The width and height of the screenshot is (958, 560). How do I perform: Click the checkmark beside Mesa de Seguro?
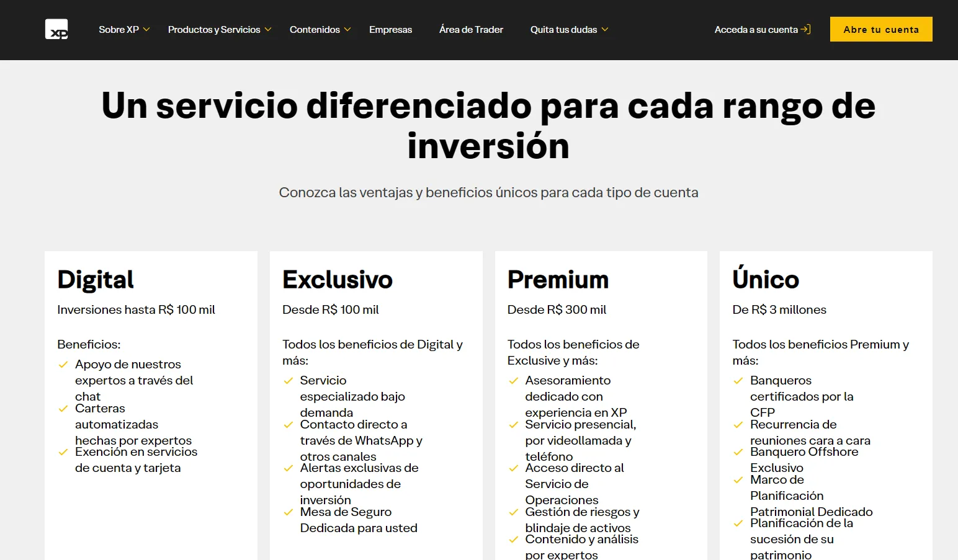point(288,512)
